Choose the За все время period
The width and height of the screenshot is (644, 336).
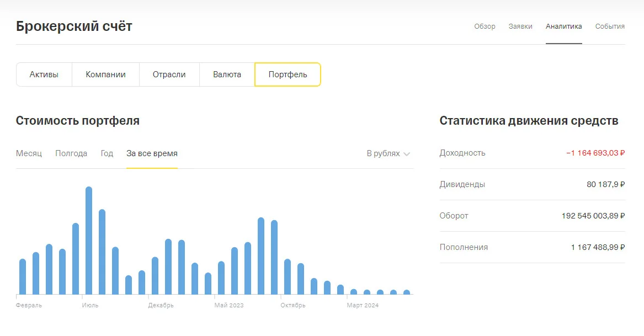coord(152,153)
